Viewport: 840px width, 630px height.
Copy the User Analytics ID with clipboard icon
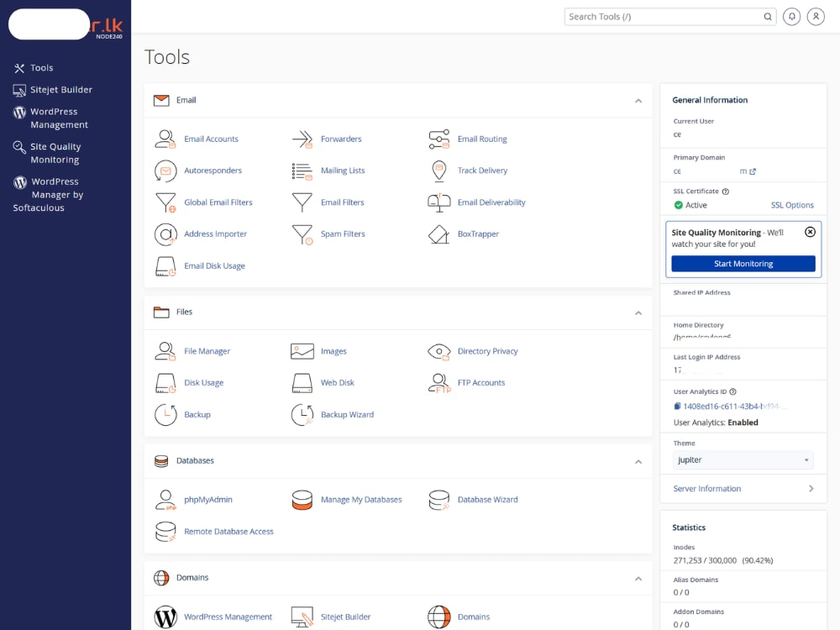coord(677,406)
